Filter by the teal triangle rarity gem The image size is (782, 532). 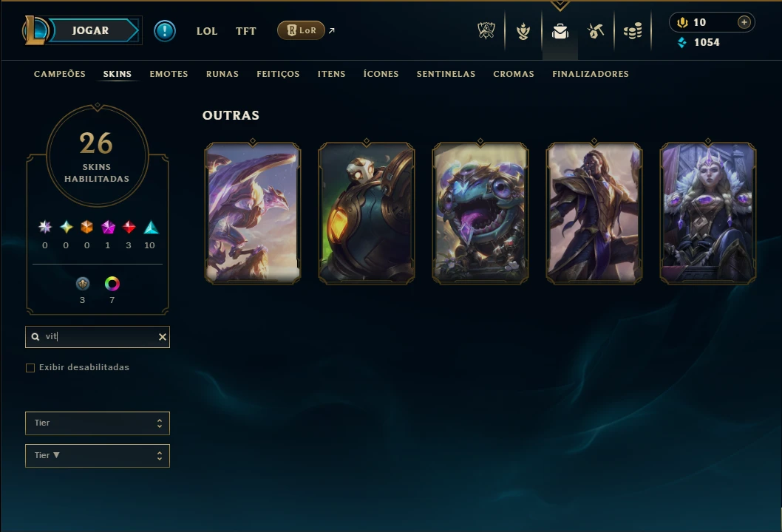(151, 228)
